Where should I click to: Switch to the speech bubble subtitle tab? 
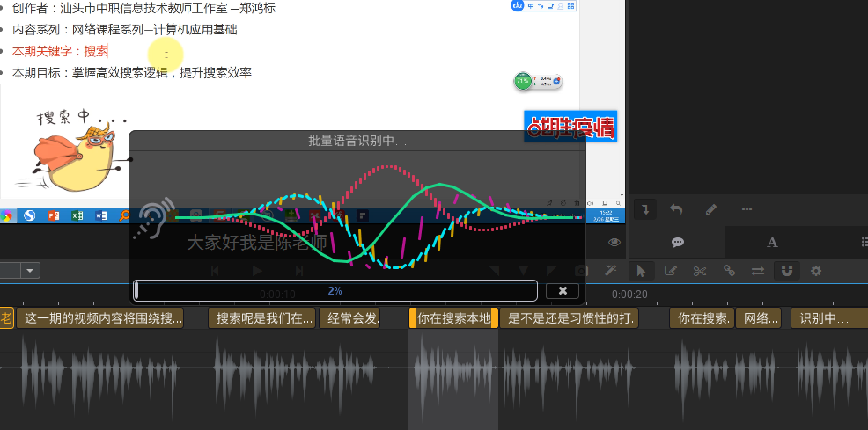click(x=678, y=242)
